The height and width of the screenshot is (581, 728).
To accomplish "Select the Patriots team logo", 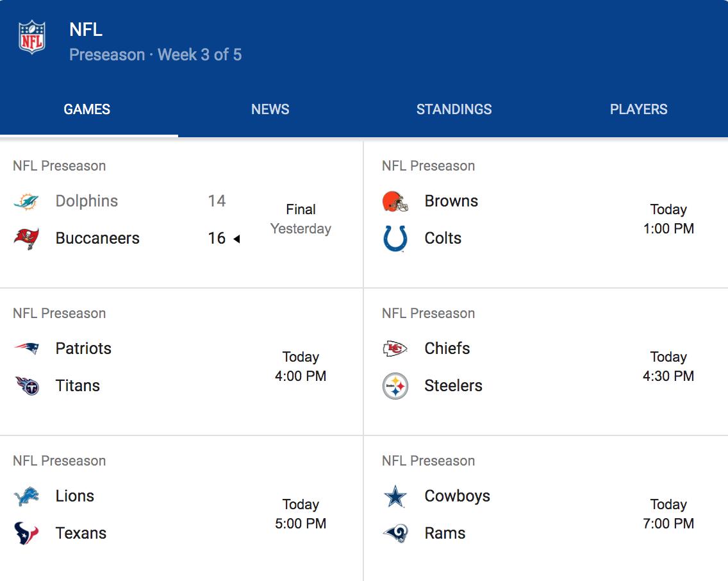I will [26, 348].
